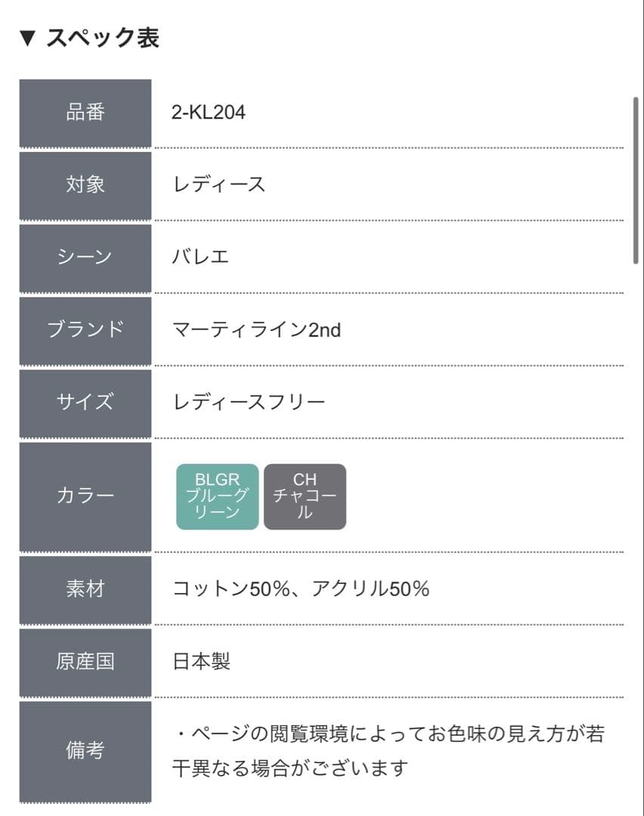
Task: Click the シーン label cell
Action: coord(85,257)
